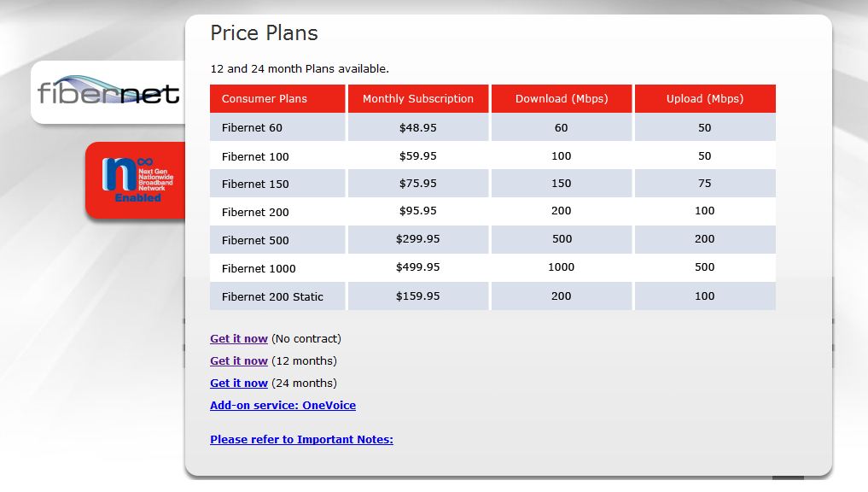Click the Monthly Subscription column header
This screenshot has width=868, height=492.
point(418,98)
